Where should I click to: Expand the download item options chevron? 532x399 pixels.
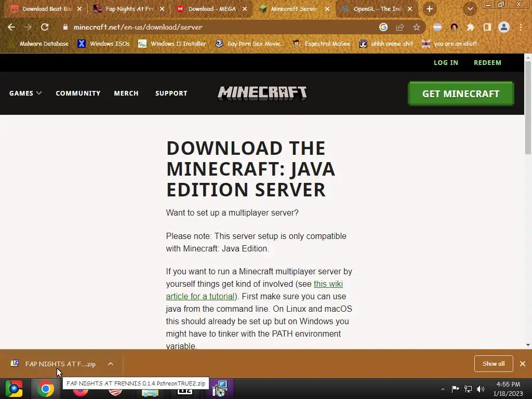111,364
